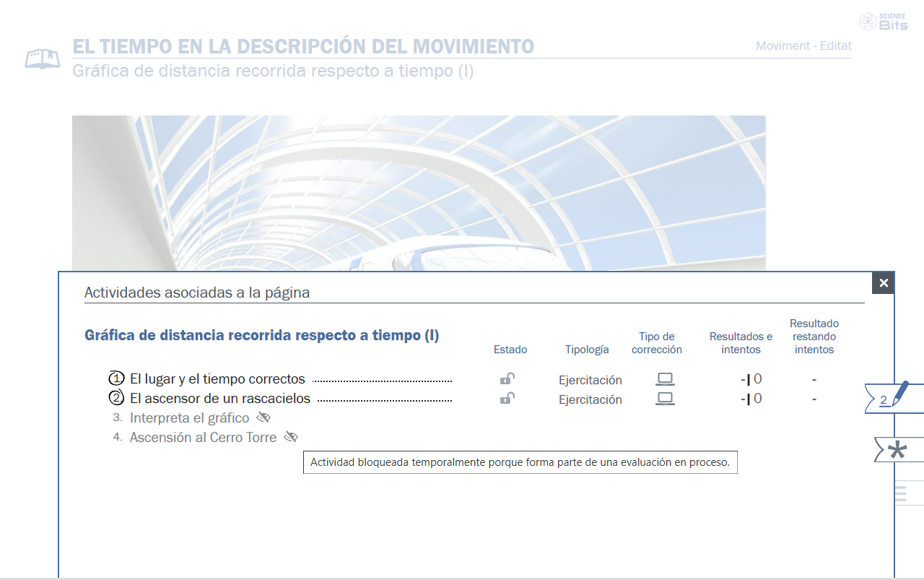The width and height of the screenshot is (924, 580).
Task: Select the blocked activity Ascensión al Cerro Torre
Action: point(203,438)
